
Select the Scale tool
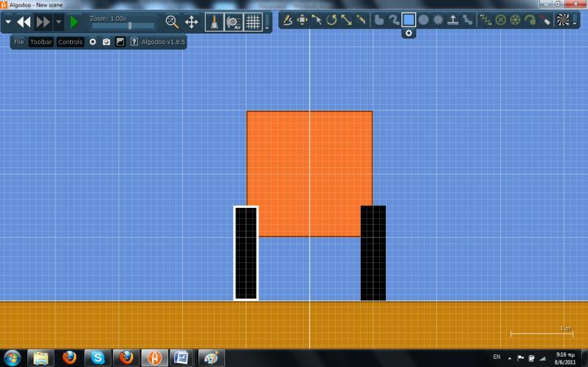pyautogui.click(x=346, y=20)
